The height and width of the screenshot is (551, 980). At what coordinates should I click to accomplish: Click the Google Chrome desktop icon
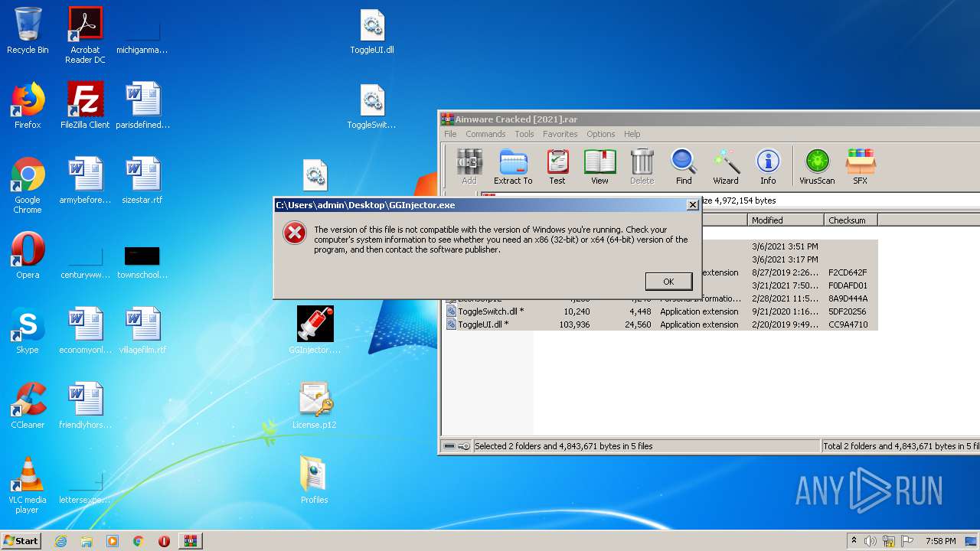tap(28, 186)
